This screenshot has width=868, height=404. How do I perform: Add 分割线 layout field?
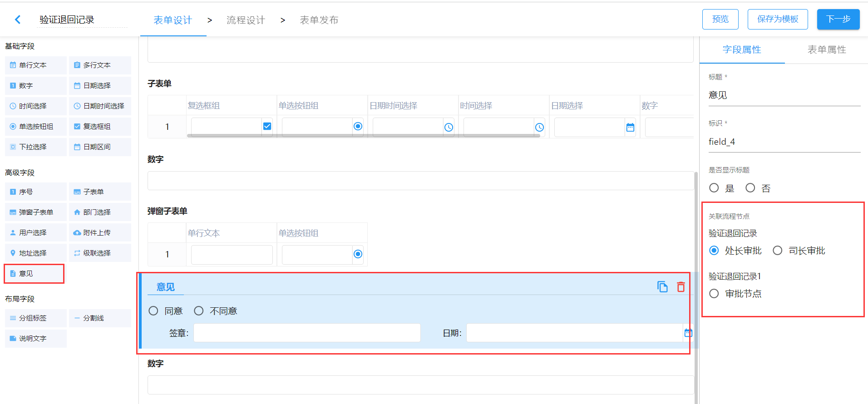click(x=100, y=318)
